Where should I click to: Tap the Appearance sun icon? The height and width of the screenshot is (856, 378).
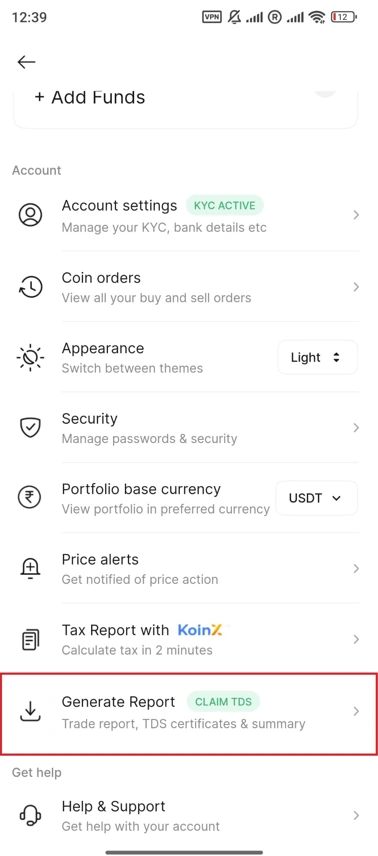31,358
